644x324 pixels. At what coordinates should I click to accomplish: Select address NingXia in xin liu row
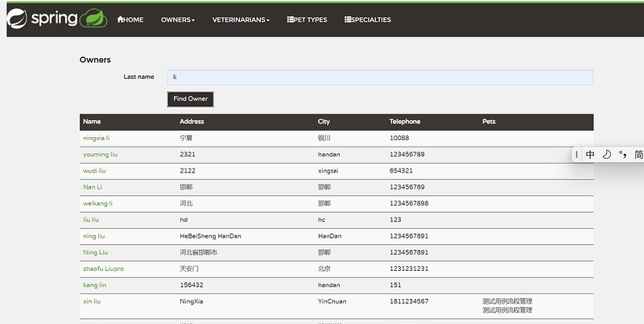click(x=192, y=301)
